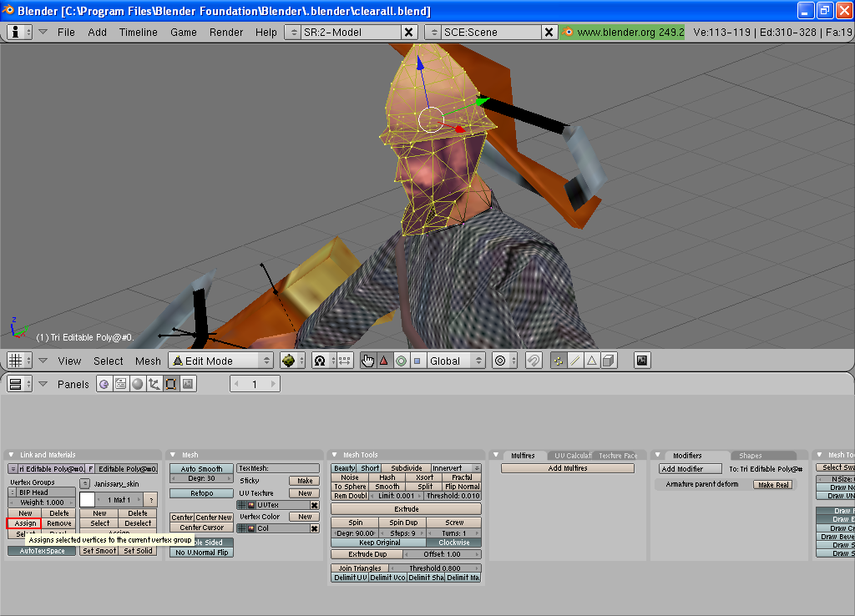
Task: Click the TexMesh input field
Action: tap(278, 468)
